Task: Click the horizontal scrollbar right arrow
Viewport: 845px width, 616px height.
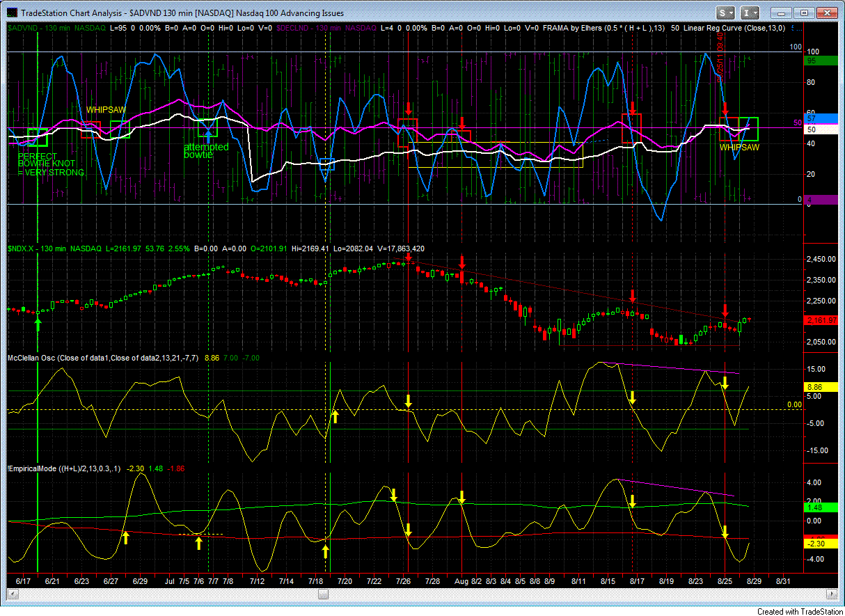Action: pos(831,594)
